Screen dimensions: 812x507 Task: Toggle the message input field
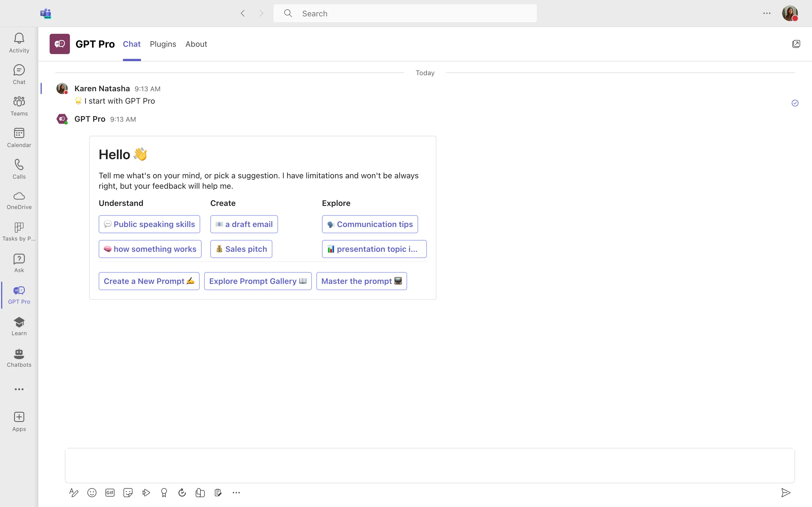(x=430, y=464)
